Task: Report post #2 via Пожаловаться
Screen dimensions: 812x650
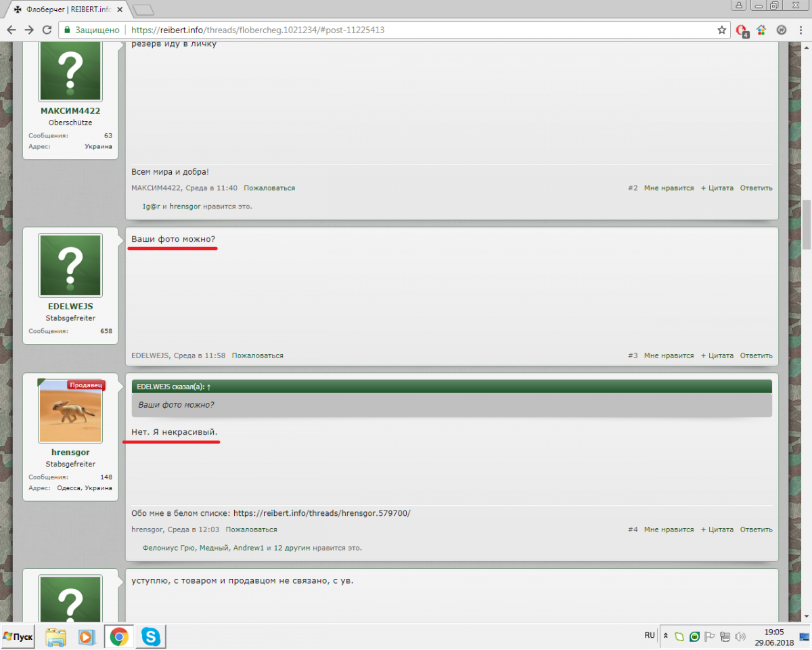Action: click(269, 188)
